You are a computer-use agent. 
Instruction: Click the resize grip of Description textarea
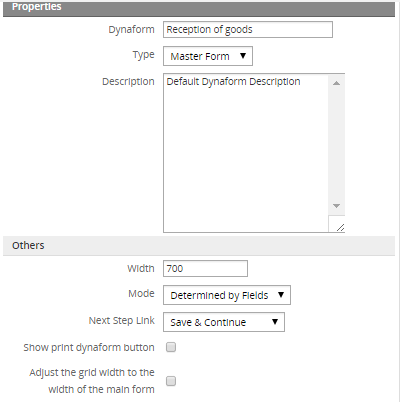coord(340,227)
